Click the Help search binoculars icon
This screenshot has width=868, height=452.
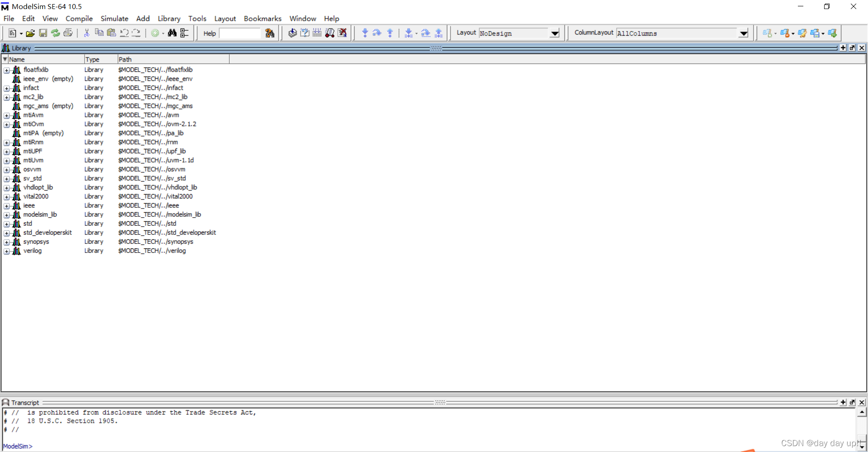point(270,33)
